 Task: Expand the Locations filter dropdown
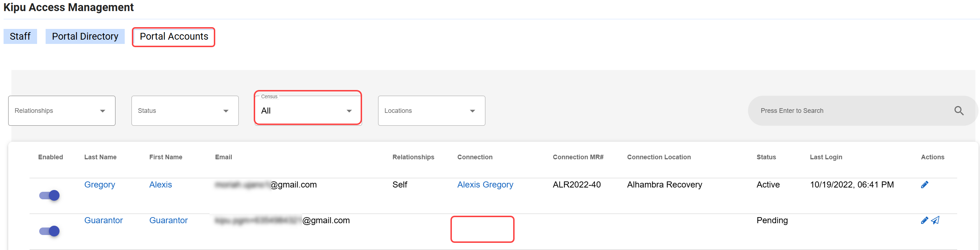(432, 110)
